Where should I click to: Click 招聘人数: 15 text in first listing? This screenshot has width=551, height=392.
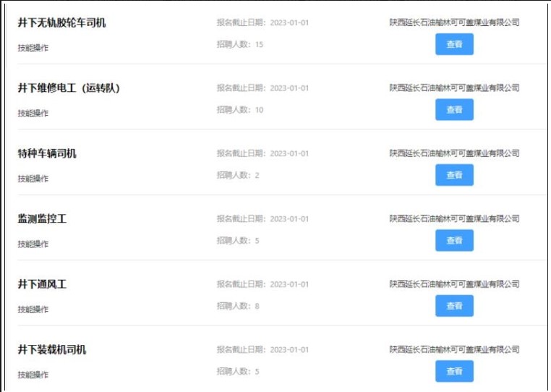pos(239,44)
